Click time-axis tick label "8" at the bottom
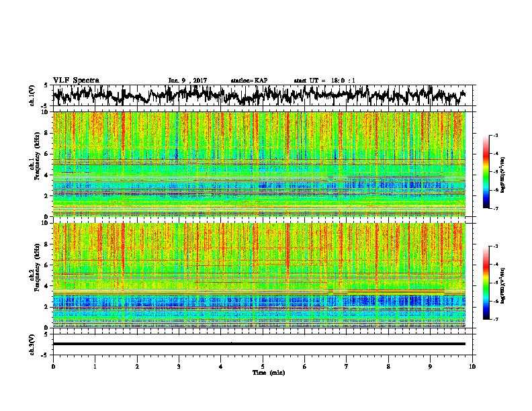 click(388, 367)
